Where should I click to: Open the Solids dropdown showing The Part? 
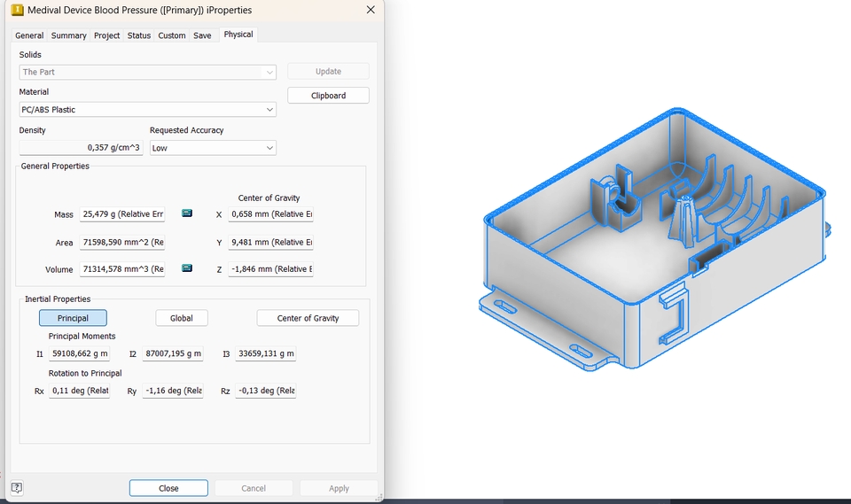148,72
